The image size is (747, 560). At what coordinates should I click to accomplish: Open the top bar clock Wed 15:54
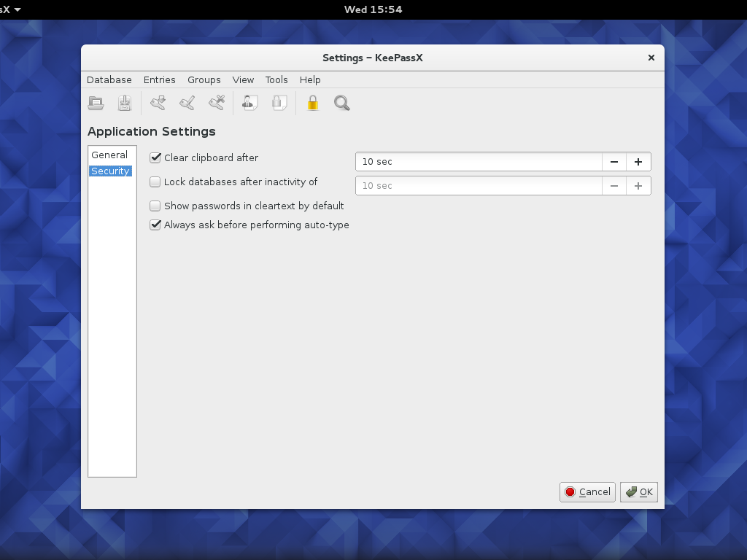[x=373, y=9]
